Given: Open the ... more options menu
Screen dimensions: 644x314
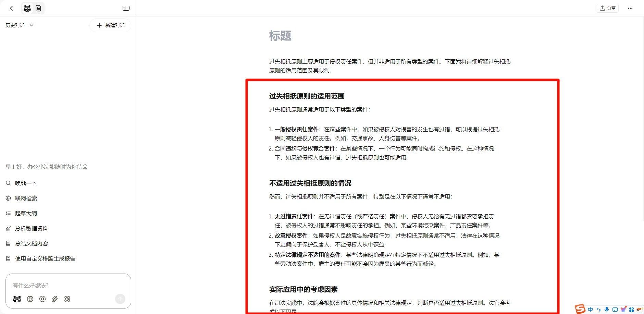Looking at the screenshot, I should (630, 8).
